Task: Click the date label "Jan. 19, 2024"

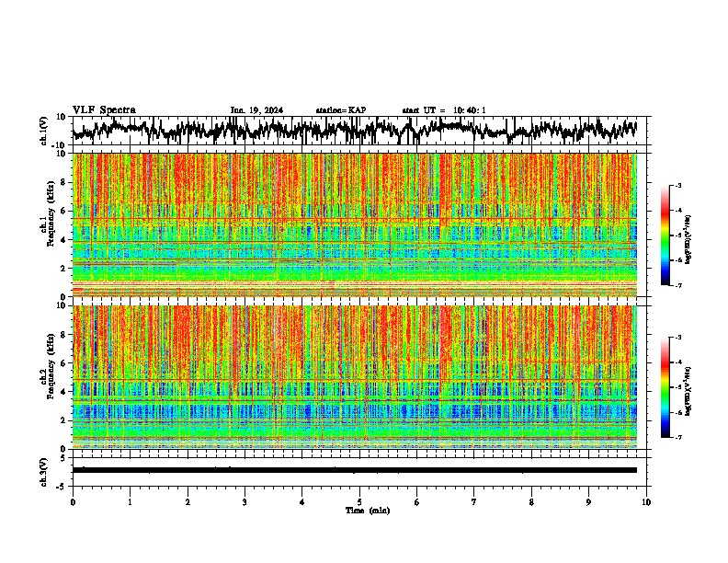Action: 256,110
